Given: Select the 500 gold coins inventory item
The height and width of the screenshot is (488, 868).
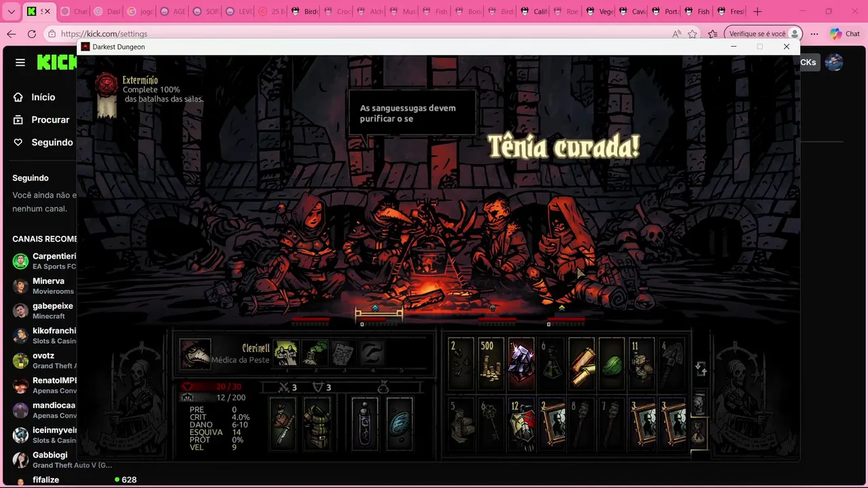Looking at the screenshot, I should click(492, 364).
